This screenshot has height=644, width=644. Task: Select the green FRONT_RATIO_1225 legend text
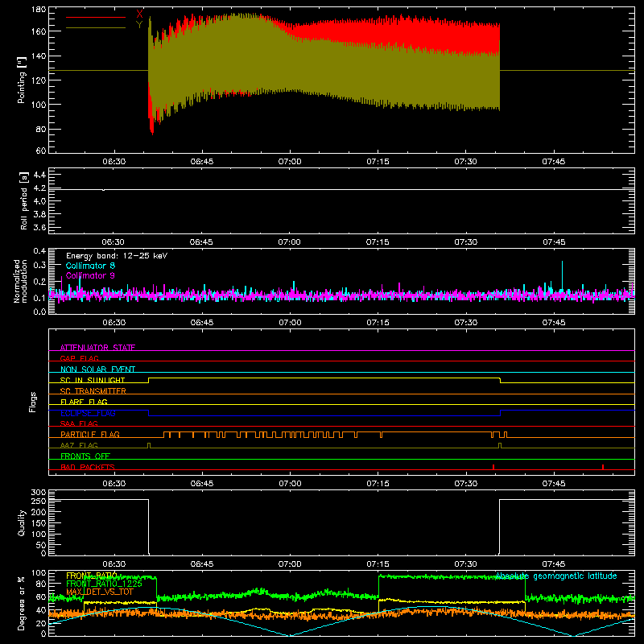click(104, 584)
